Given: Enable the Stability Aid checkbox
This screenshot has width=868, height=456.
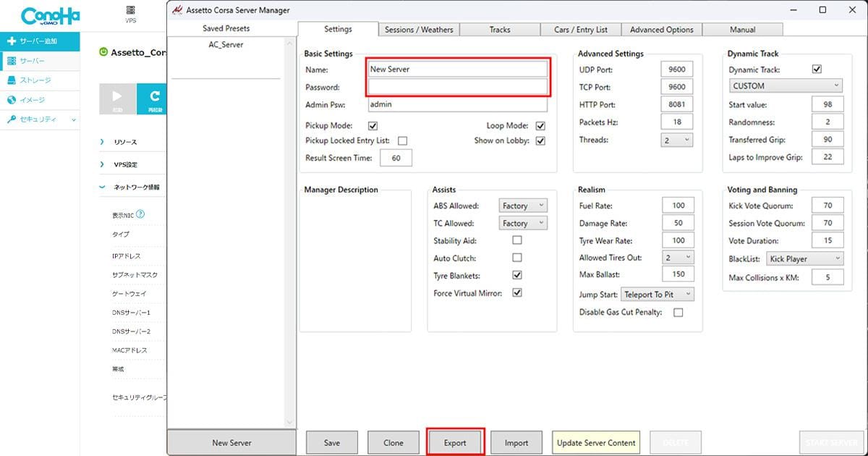Looking at the screenshot, I should pos(517,240).
